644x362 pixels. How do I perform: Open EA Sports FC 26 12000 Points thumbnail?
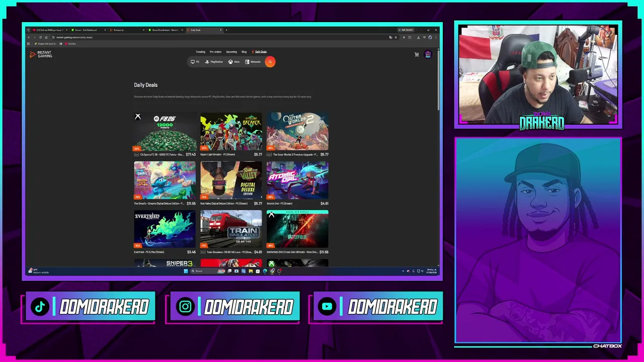(165, 132)
